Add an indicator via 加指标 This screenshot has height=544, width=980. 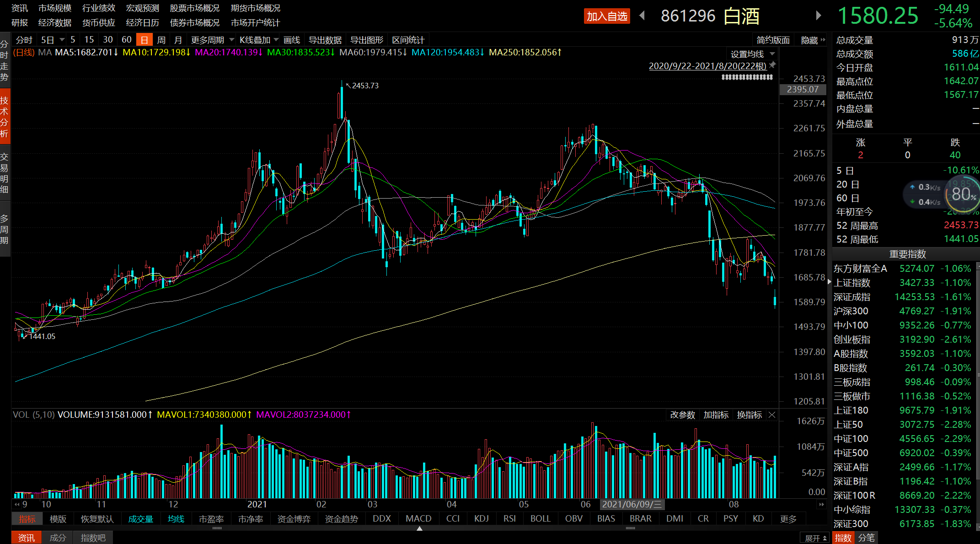(716, 415)
